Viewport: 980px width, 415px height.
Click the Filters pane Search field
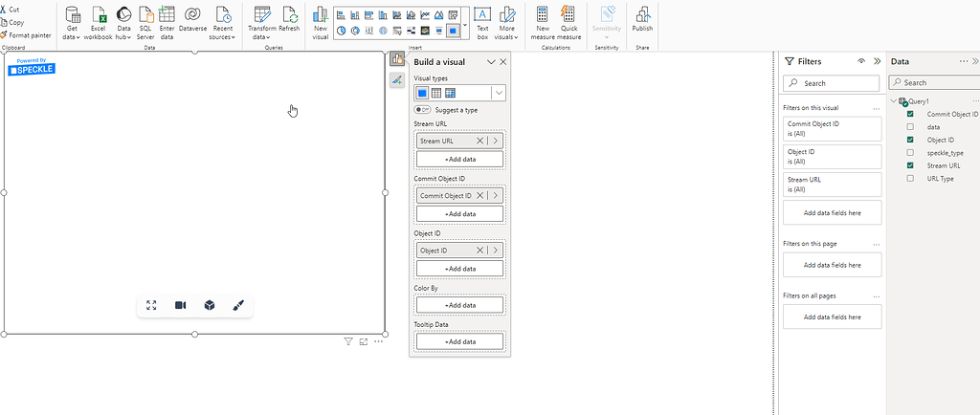click(x=832, y=83)
